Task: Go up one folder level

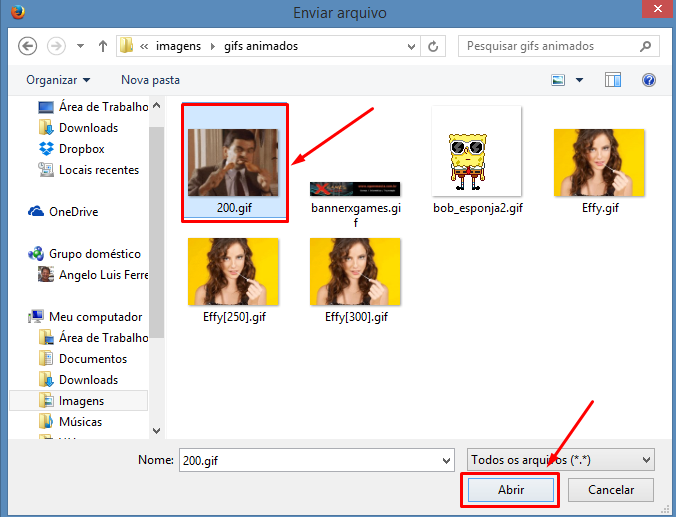Action: 103,46
